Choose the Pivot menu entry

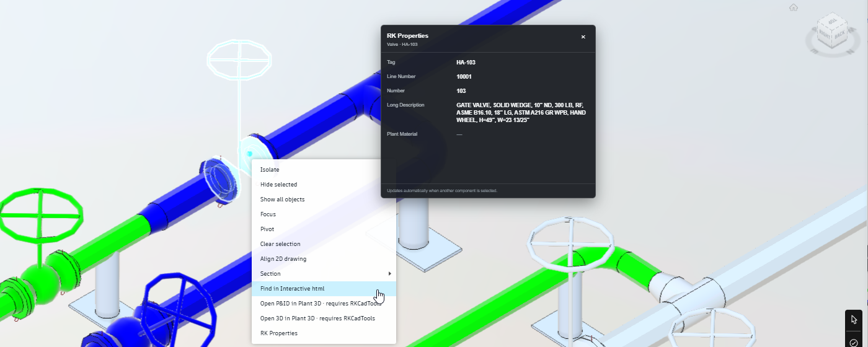click(x=324, y=229)
